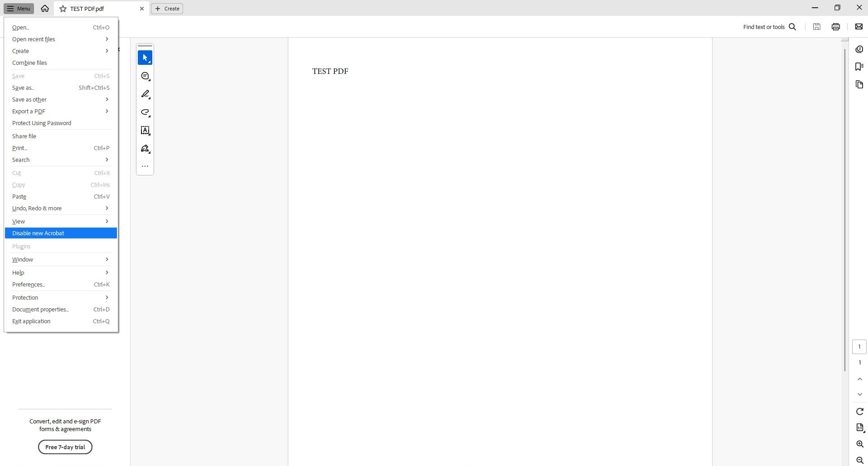868x466 pixels.
Task: Go to next page arrow
Action: [859, 394]
